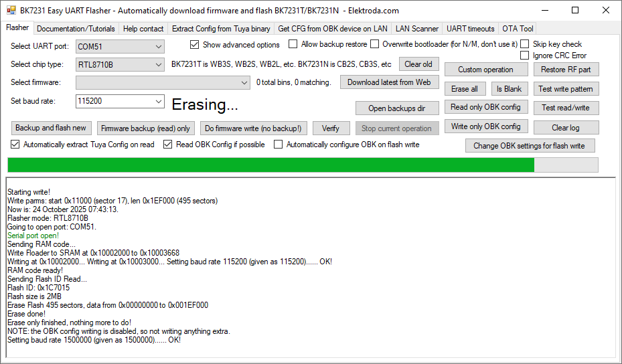Click the 'Flash size is 2MB' log line
Screen dimensions: 622x364
34,296
